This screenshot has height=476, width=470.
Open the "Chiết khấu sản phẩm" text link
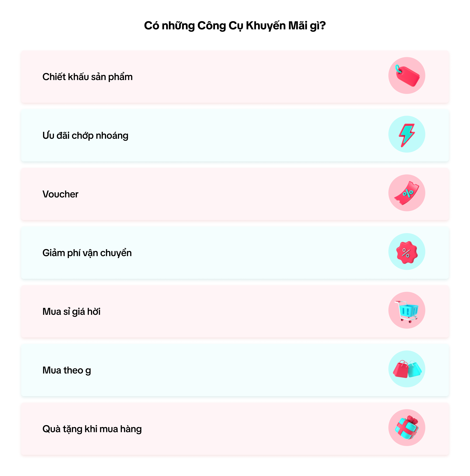tap(87, 77)
